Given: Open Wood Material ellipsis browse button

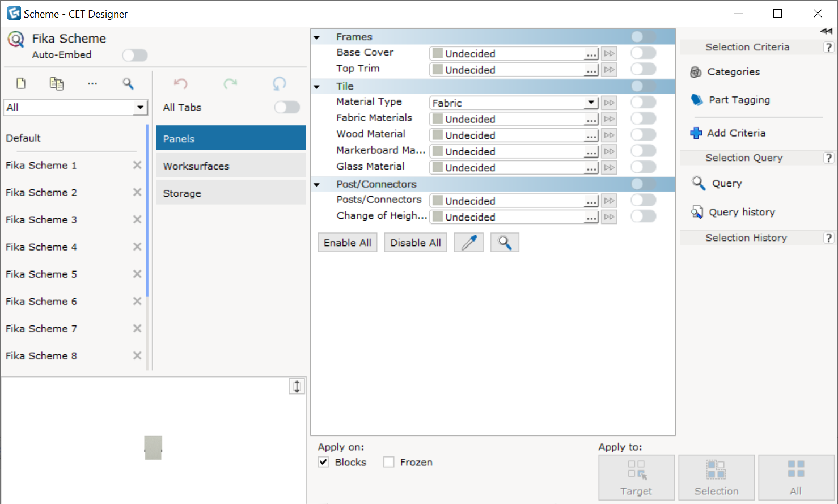Looking at the screenshot, I should (591, 135).
